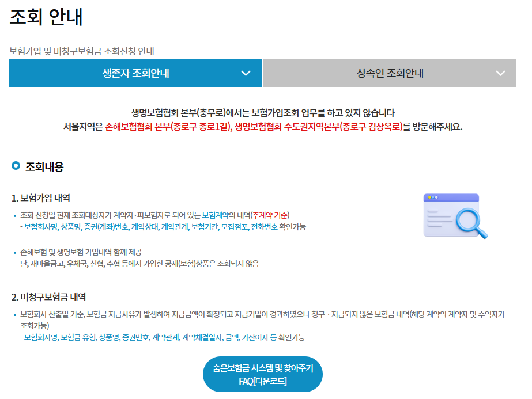Image resolution: width=532 pixels, height=399 pixels.
Task: Click the blue circle bullet beside 조회내용
Action: (16, 166)
